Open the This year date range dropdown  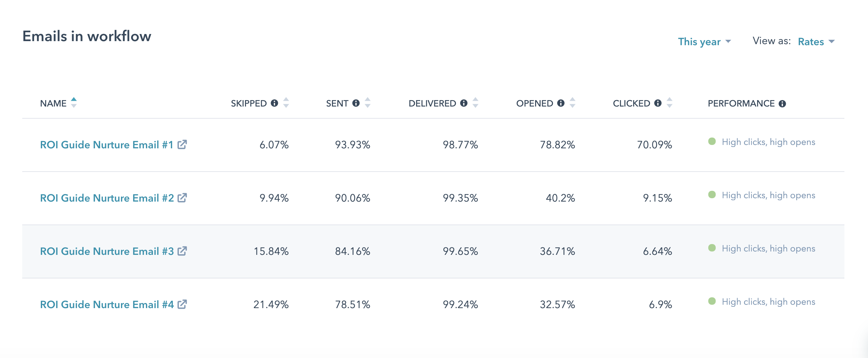pyautogui.click(x=704, y=42)
